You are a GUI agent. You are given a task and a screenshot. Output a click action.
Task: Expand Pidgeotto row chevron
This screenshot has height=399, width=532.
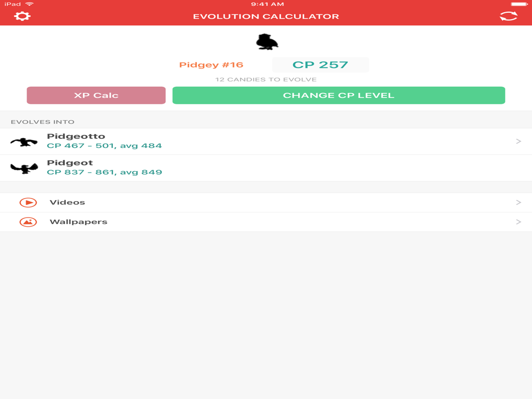click(518, 141)
